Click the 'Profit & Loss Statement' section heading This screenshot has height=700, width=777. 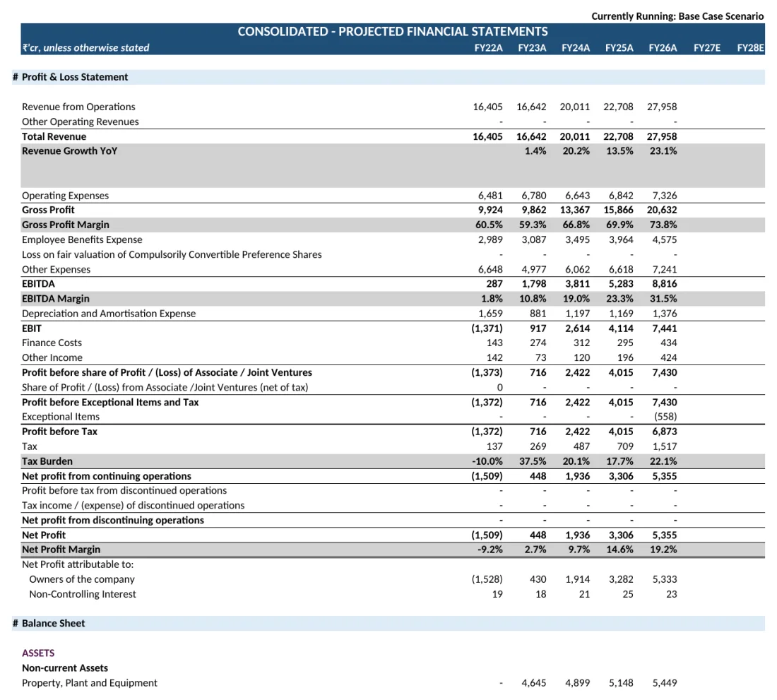point(75,77)
